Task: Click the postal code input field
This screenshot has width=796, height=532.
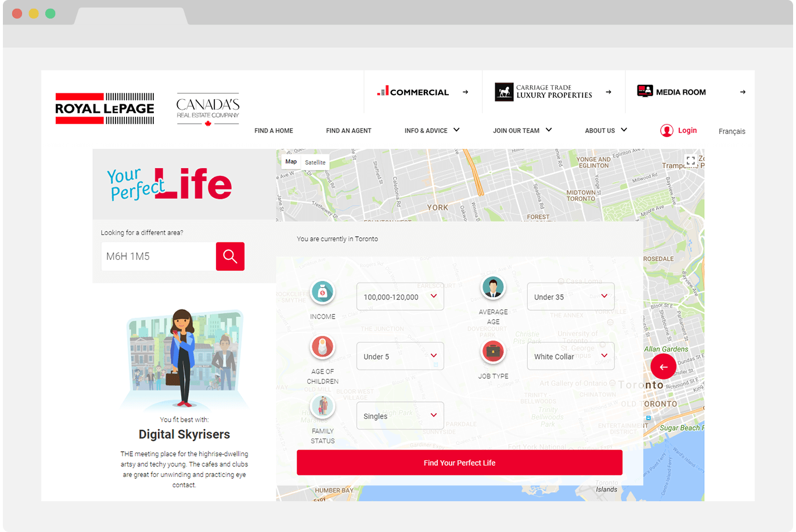Action: [158, 256]
